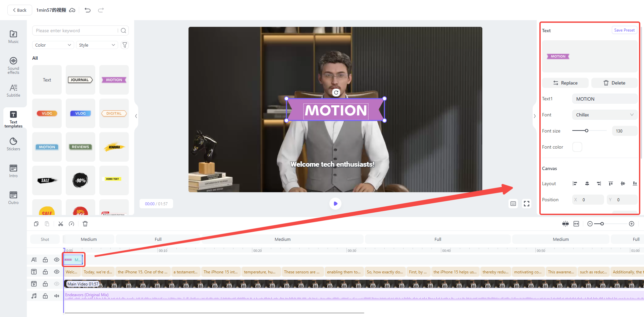Viewport: 644px width, 317px height.
Task: Open the Chillax font dropdown
Action: coord(604,115)
